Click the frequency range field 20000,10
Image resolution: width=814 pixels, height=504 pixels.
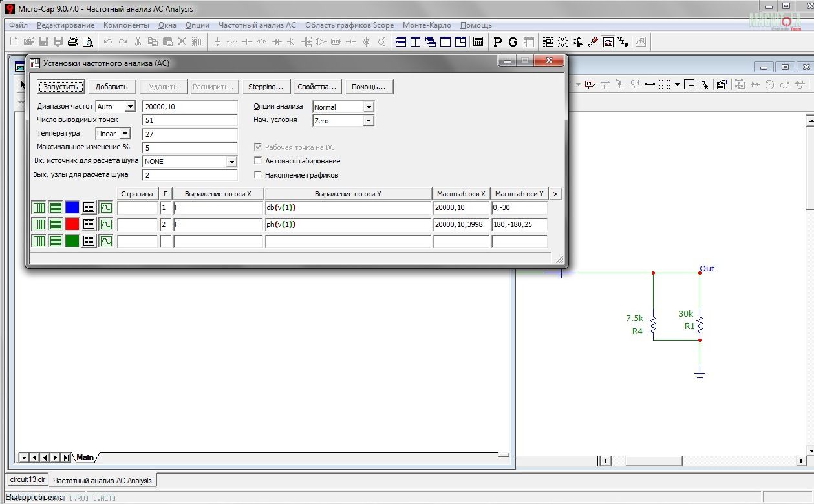190,107
